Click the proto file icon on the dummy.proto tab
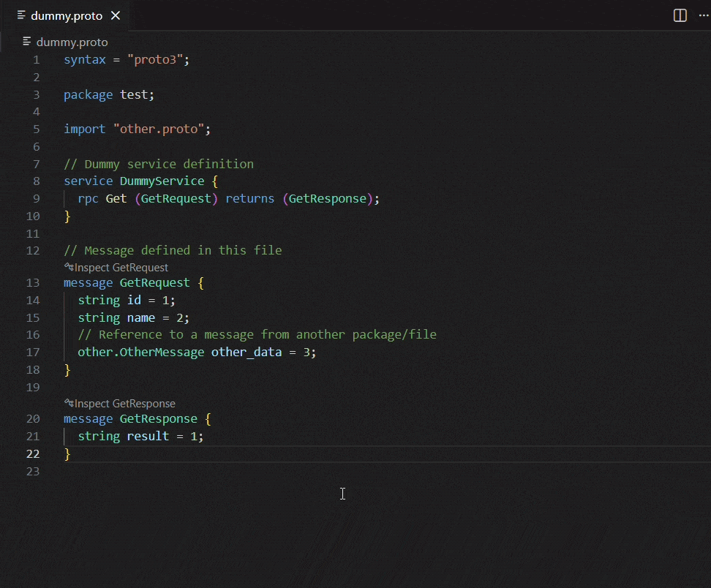Image resolution: width=711 pixels, height=588 pixels. 21,15
